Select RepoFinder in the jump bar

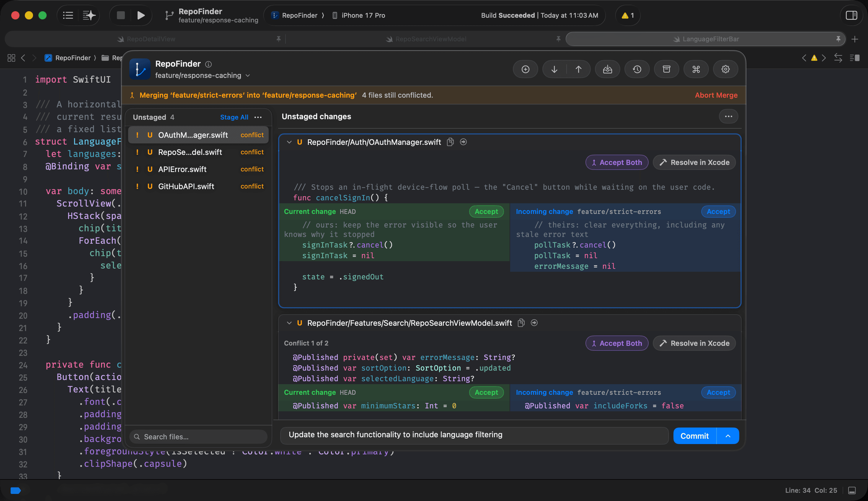68,58
